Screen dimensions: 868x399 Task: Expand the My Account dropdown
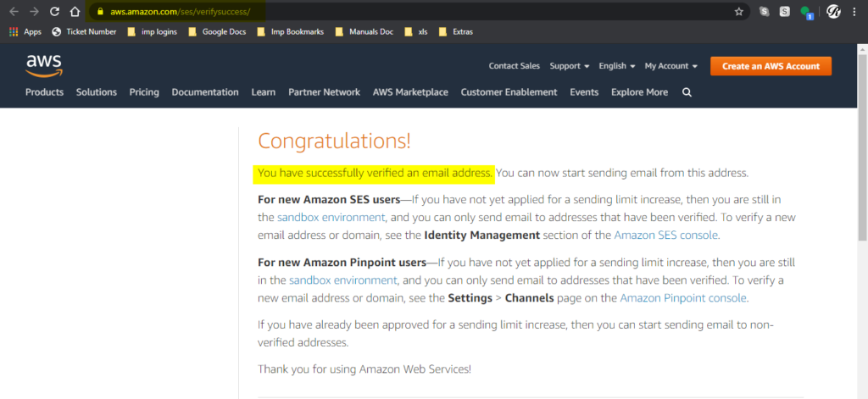(671, 66)
